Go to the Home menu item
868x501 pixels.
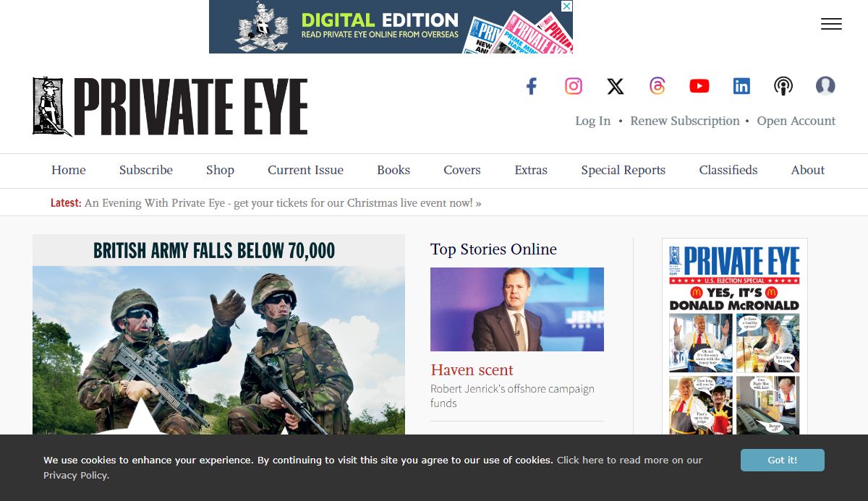coord(69,170)
